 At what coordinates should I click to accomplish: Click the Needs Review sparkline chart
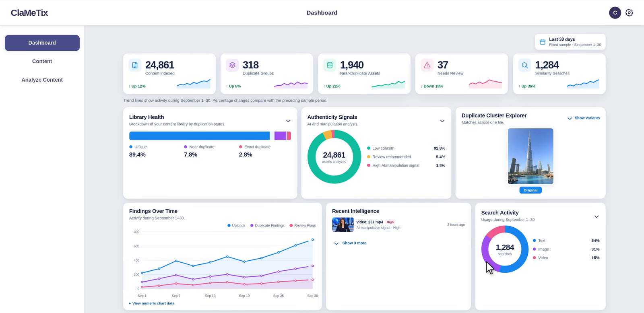486,84
